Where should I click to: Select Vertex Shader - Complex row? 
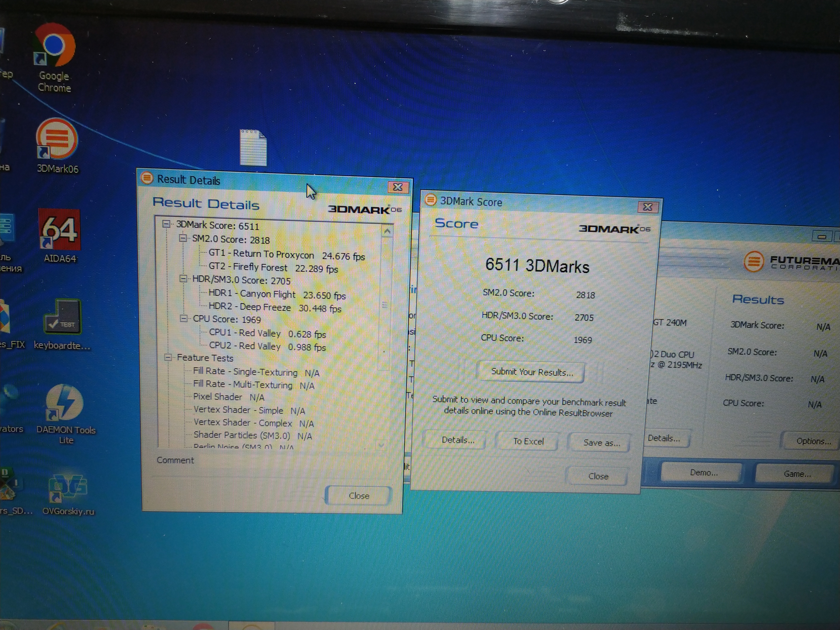(x=254, y=423)
